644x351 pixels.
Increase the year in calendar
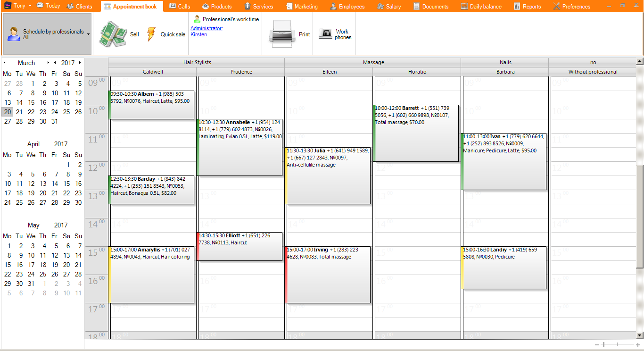[x=80, y=63]
